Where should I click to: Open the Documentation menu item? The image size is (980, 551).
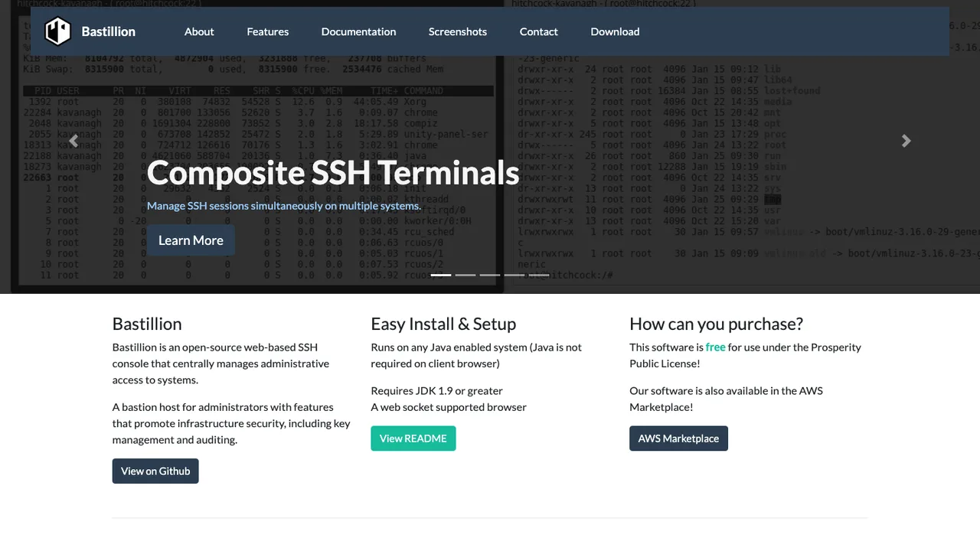tap(358, 31)
